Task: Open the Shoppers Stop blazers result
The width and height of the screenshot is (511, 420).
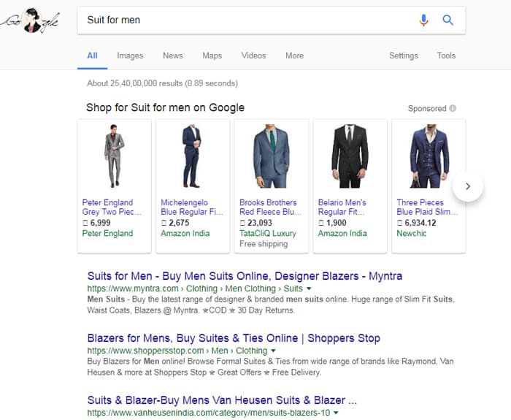Action: tap(234, 338)
